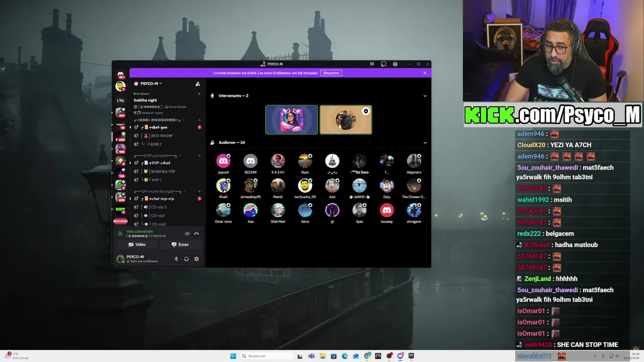Join the RAKCHA VIP voice channel
This screenshot has height=362, width=644.
pyautogui.click(x=168, y=171)
